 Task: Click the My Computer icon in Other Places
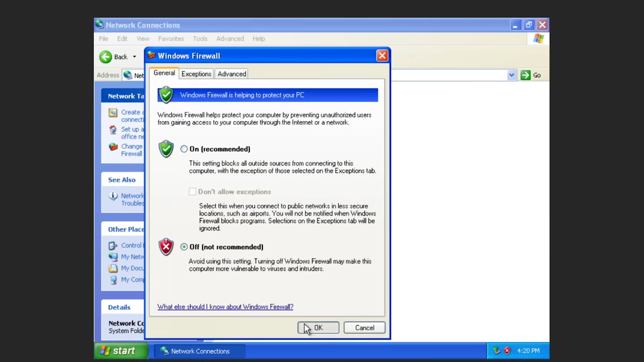113,280
